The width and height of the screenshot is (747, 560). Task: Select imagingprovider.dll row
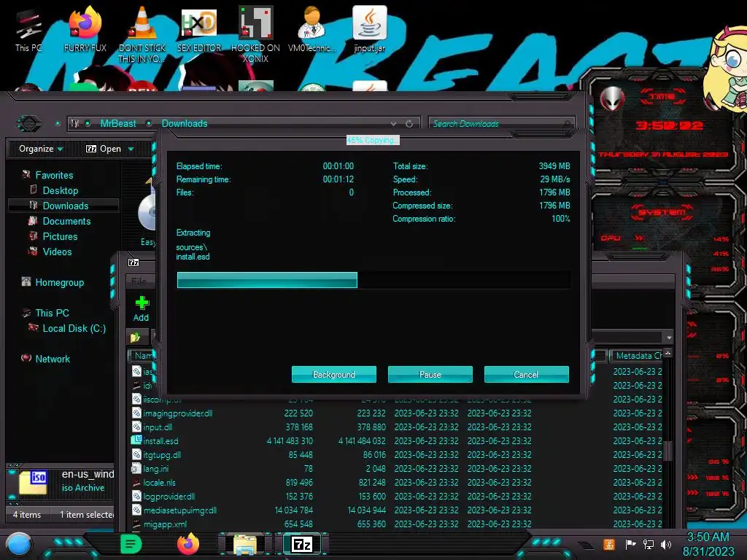396,413
